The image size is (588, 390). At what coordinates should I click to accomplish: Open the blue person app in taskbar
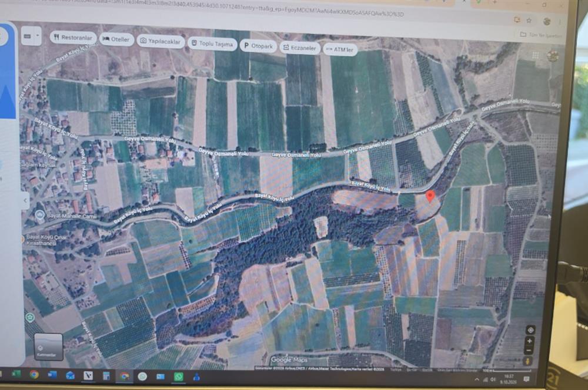coord(196,377)
